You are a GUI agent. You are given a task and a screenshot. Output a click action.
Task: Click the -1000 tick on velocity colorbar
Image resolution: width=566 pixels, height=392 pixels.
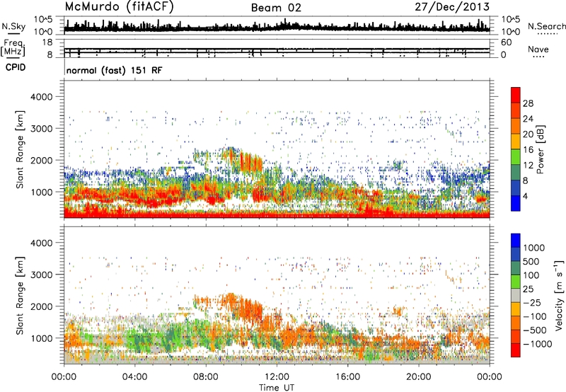(x=538, y=344)
